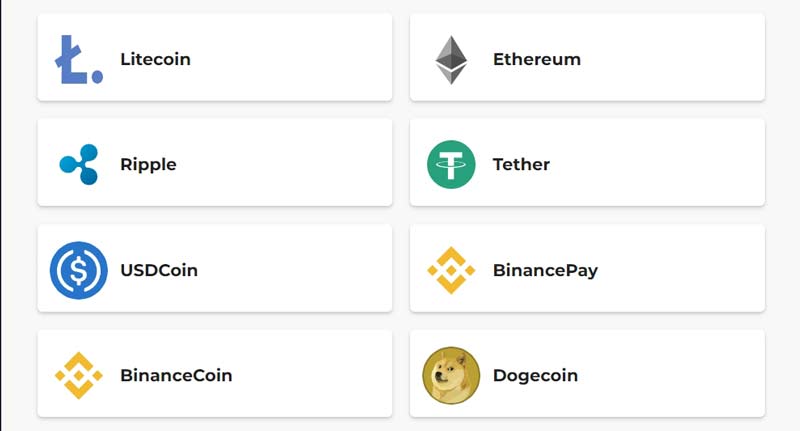Screen dimensions: 800x431
Task: Click empty right area of Tether card
Action: coord(680,164)
